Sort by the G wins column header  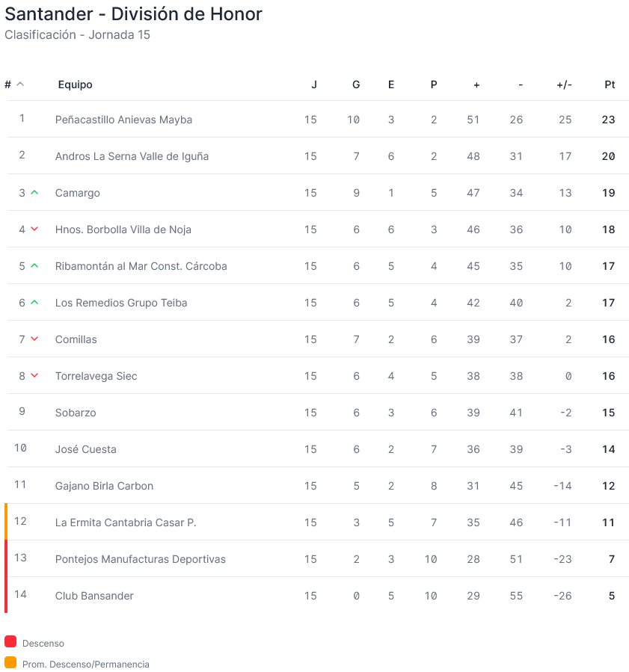tap(356, 85)
